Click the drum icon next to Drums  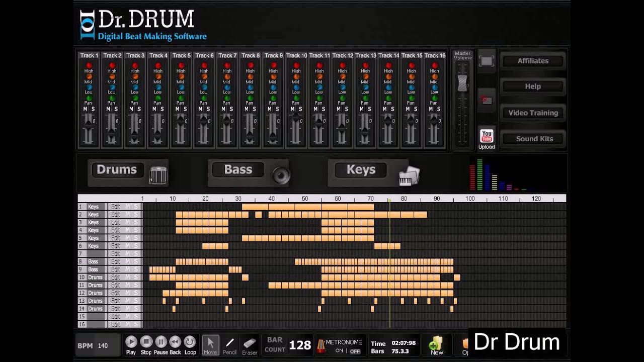[158, 174]
